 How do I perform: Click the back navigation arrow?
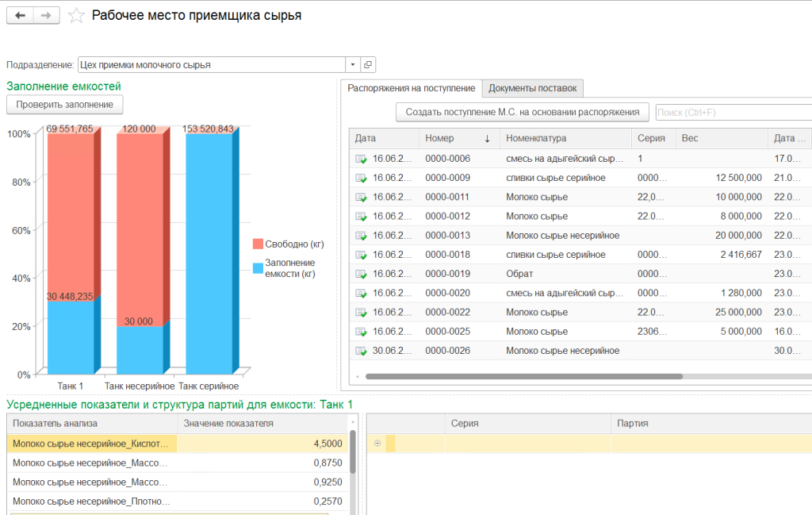(20, 16)
